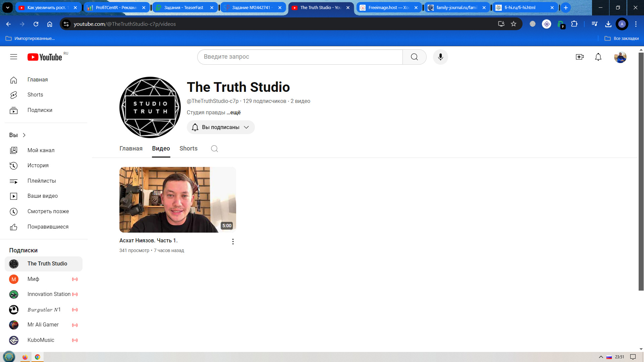The width and height of the screenshot is (644, 362).
Task: Search within channel magnifier icon
Action: (214, 148)
